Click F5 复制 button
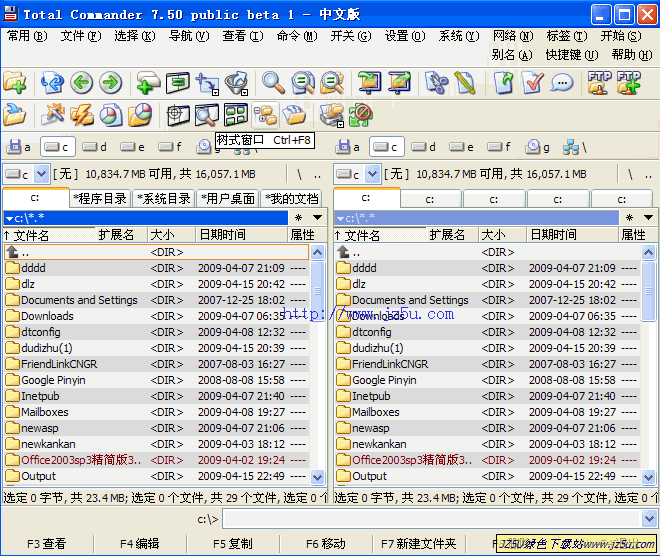The image size is (660, 556). (233, 544)
